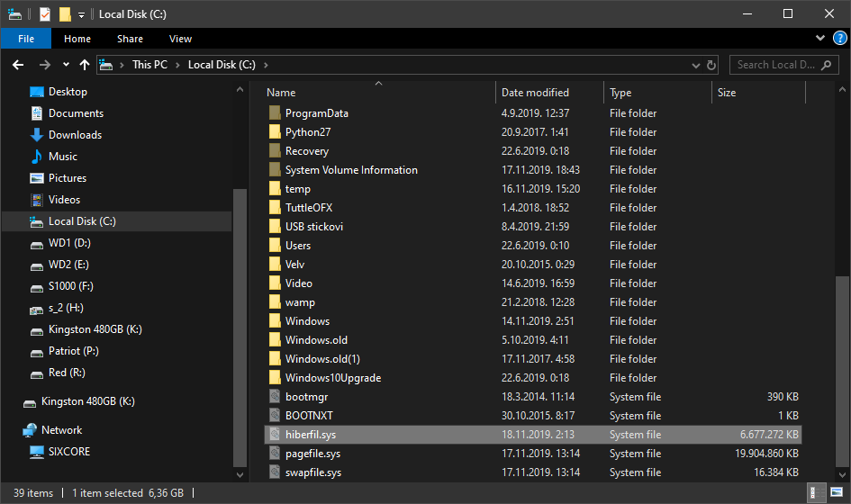851x504 pixels.
Task: Select the BOOTNXT system file icon
Action: [x=276, y=416]
